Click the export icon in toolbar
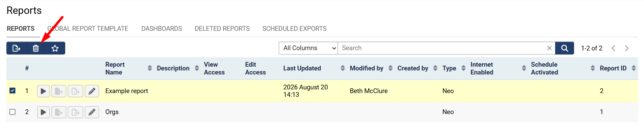The image size is (644, 131). pos(16,48)
